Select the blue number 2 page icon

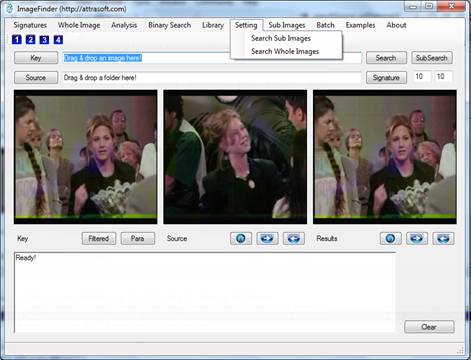tap(30, 40)
